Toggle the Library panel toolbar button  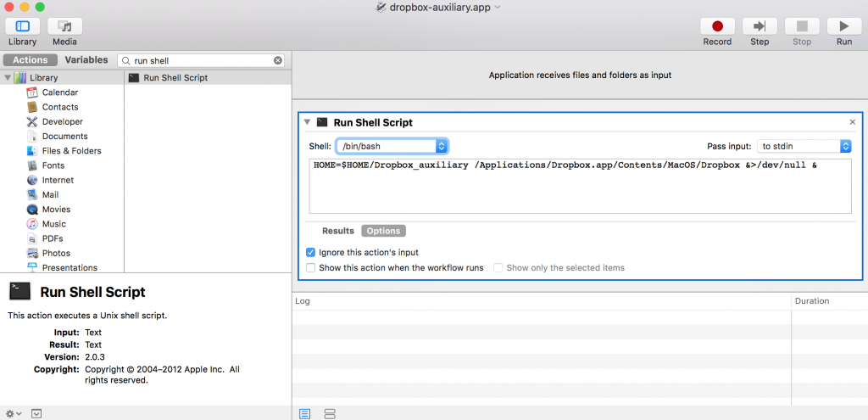coord(23,26)
